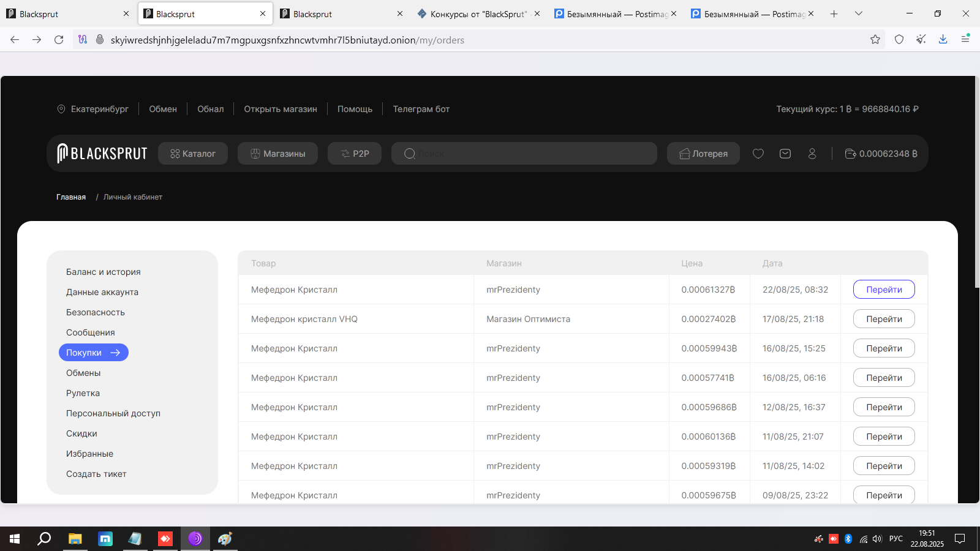Screen dimensions: 980x551
Task: Open the Помощь header link
Action: (355, 109)
